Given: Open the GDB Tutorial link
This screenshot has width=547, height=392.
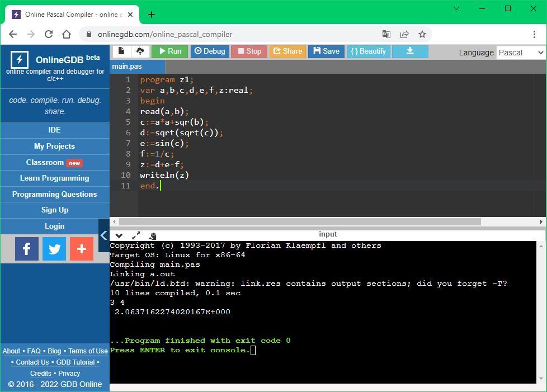Looking at the screenshot, I should [76, 362].
